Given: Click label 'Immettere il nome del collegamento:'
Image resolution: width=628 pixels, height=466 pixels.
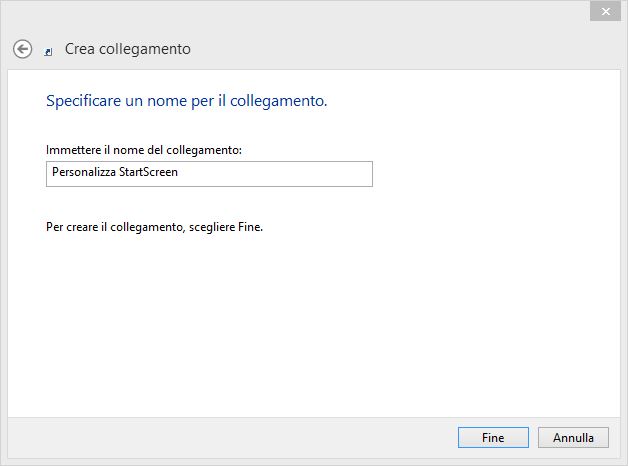Looking at the screenshot, I should pos(144,150).
